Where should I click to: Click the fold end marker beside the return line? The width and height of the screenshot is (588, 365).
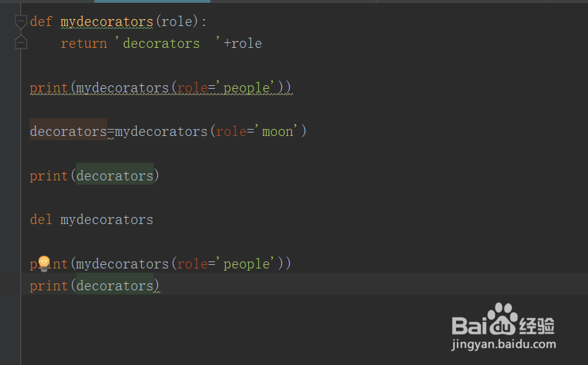click(x=21, y=43)
